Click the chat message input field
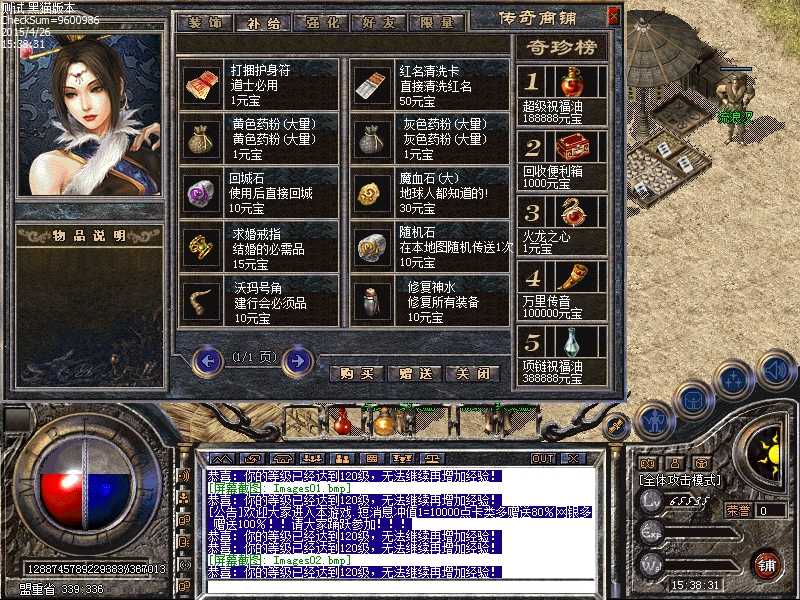800x600 pixels. tap(401, 588)
